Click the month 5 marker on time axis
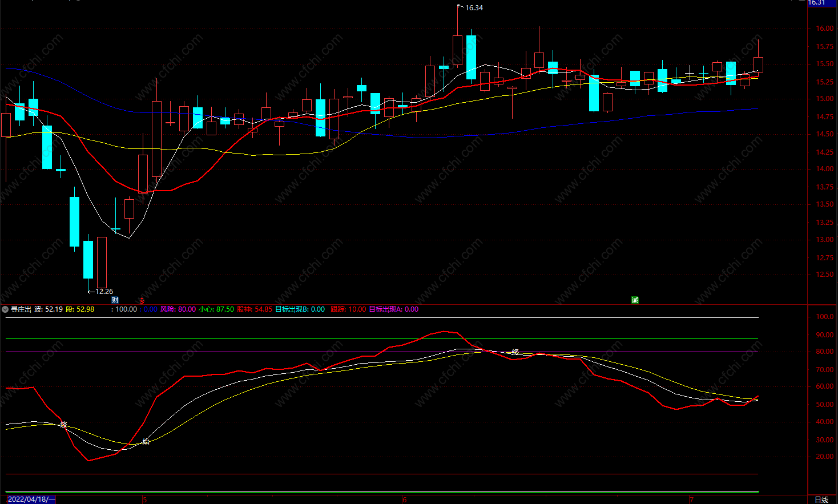Screen dimensions: 838x504 145,500
